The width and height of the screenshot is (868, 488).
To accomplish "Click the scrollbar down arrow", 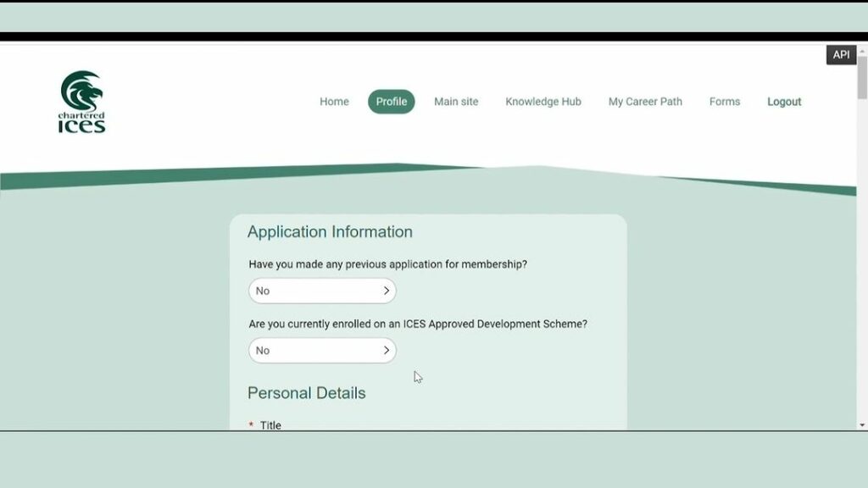I will click(x=862, y=424).
